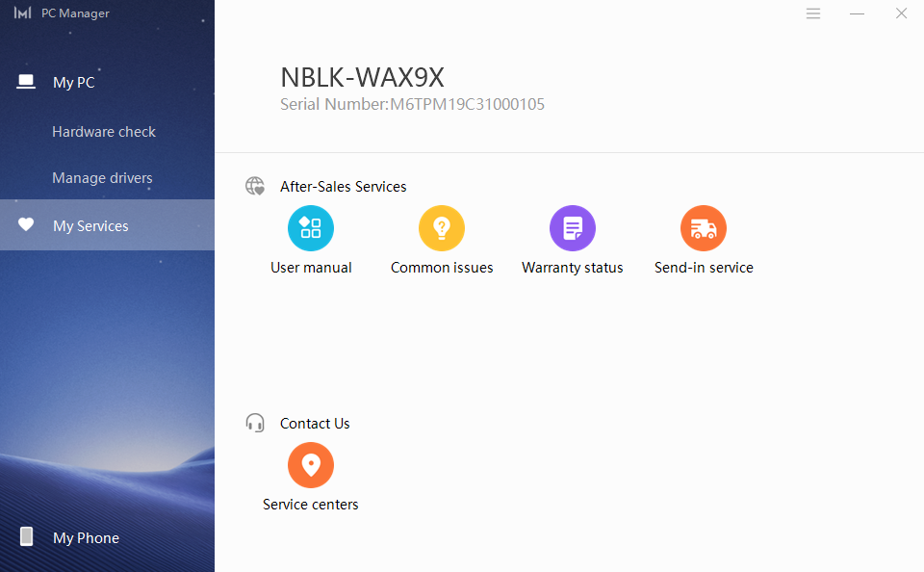
Task: Click the Common issues lightbulb icon
Action: click(x=442, y=228)
